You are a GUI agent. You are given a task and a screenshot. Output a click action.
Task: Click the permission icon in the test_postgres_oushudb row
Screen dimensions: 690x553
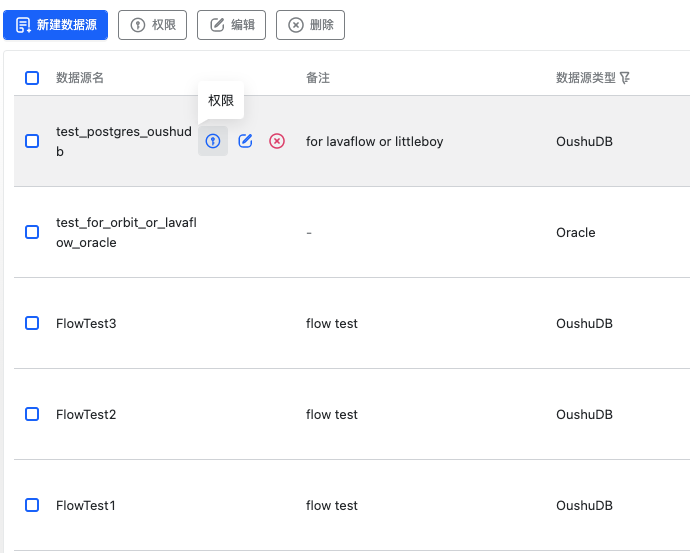[212, 141]
